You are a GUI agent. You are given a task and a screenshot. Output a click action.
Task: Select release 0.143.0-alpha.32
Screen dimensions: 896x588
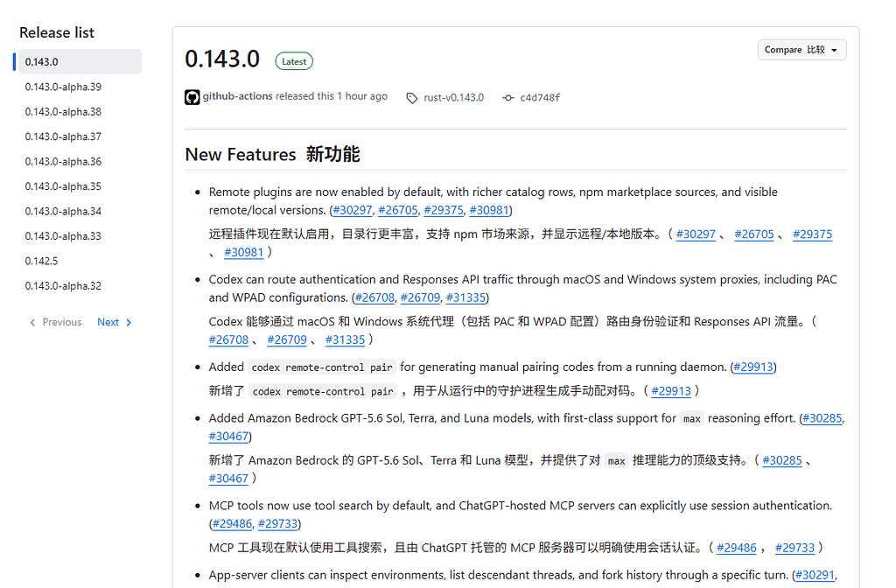pyautogui.click(x=63, y=286)
